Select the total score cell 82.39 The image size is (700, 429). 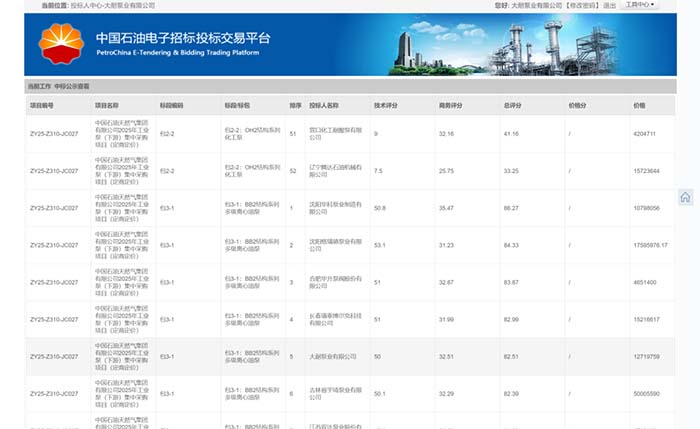click(x=511, y=393)
